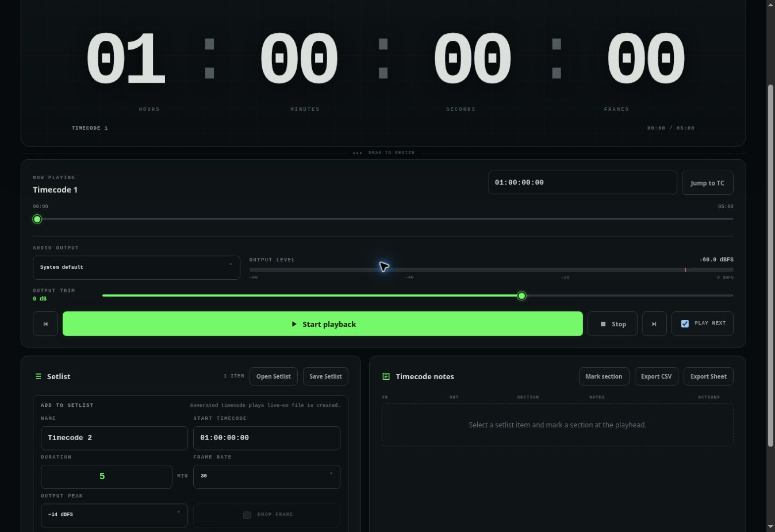Viewport: 775px width, 532px height.
Task: Skip to the previous setlist item
Action: click(45, 324)
